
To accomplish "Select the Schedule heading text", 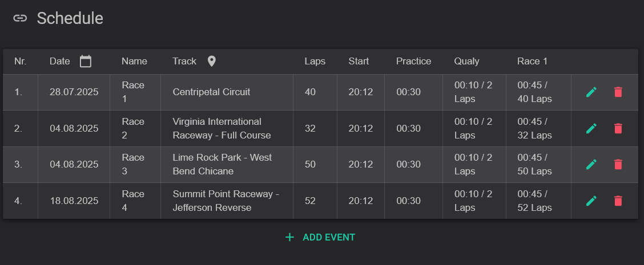I will [70, 18].
